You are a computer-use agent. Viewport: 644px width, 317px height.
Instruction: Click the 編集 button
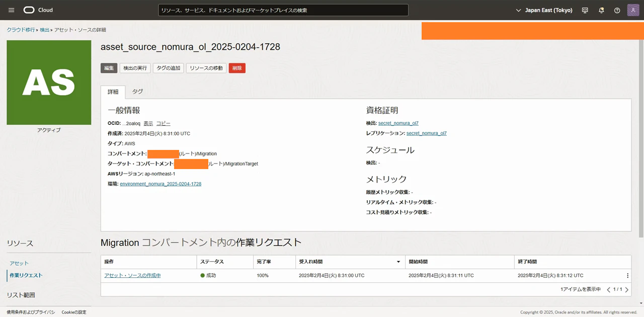click(109, 68)
